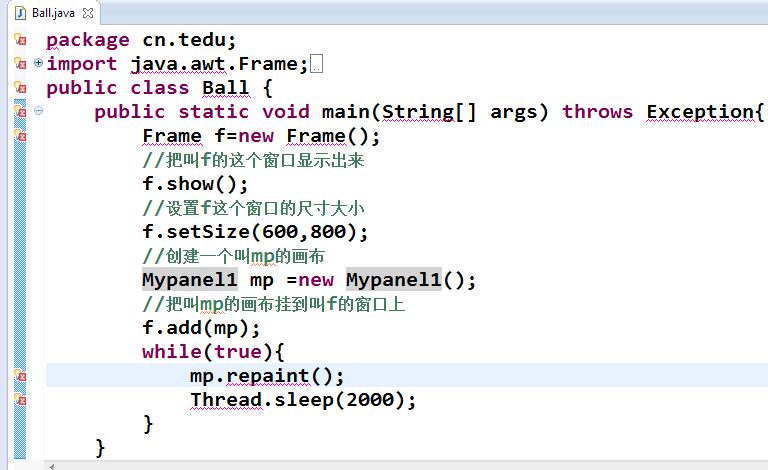Screen dimensions: 768x470
Task: Click 'Exception' in the throws clause
Action: [x=699, y=112]
